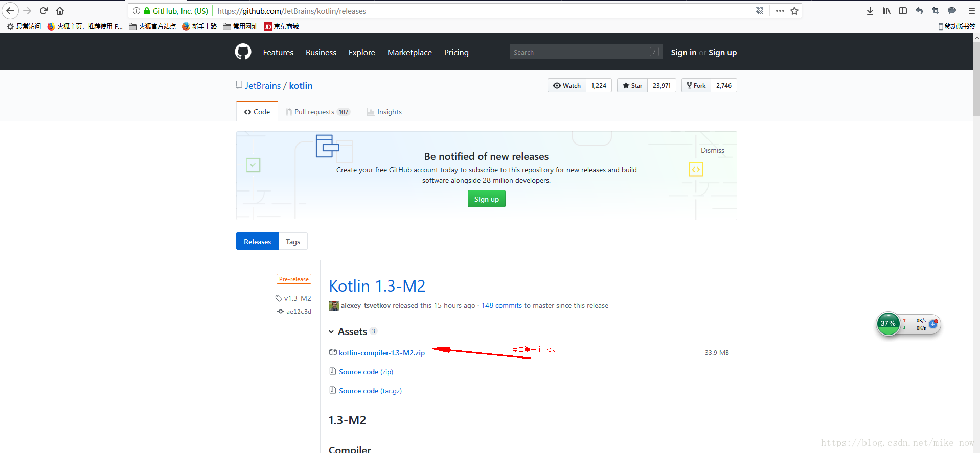Open Explore in GitHub nav
Image resolution: width=980 pixels, height=453 pixels.
[362, 52]
